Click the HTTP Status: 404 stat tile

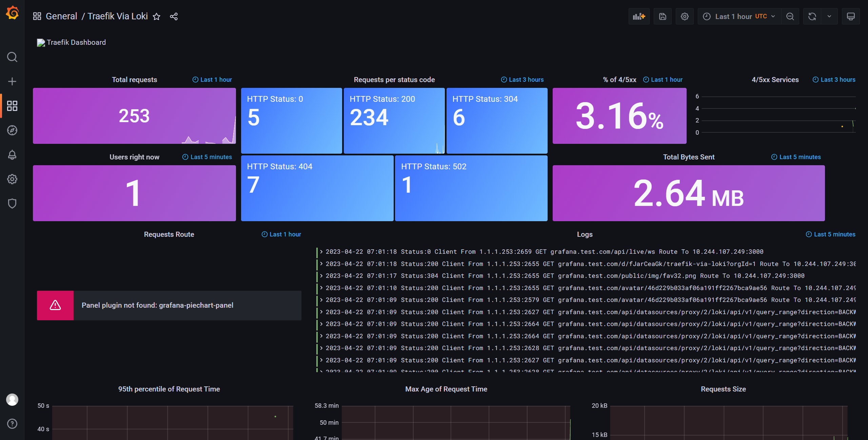(x=317, y=188)
